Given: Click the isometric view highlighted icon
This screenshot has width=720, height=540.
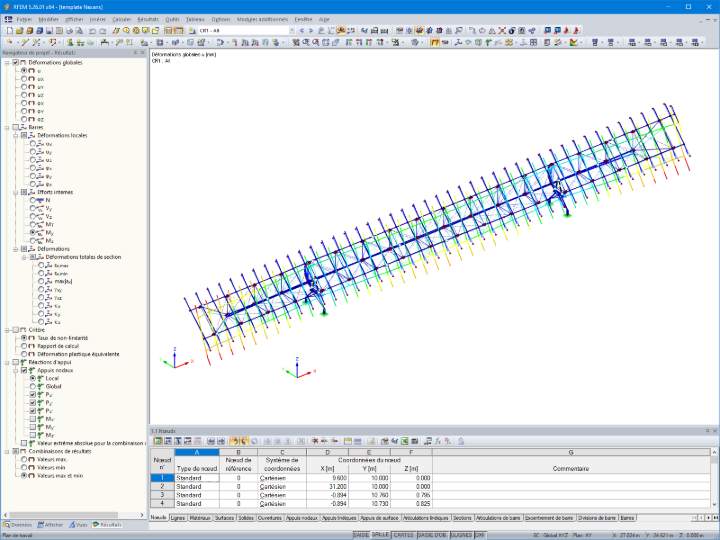Looking at the screenshot, I should pyautogui.click(x=419, y=31).
